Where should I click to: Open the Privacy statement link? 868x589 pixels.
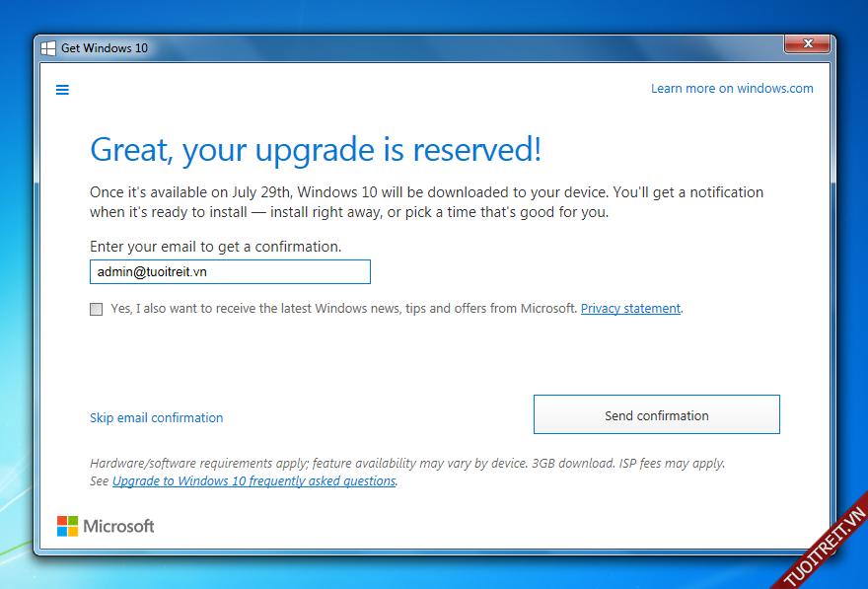[x=630, y=309]
